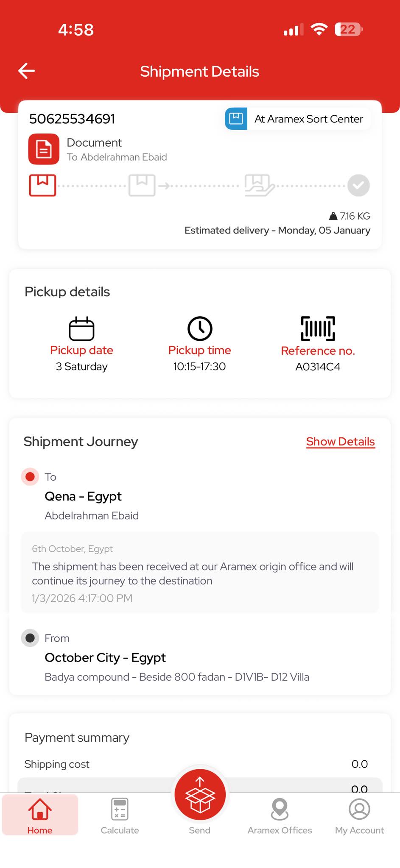Tap the shipment status message card
The image size is (400, 868).
pos(200,573)
